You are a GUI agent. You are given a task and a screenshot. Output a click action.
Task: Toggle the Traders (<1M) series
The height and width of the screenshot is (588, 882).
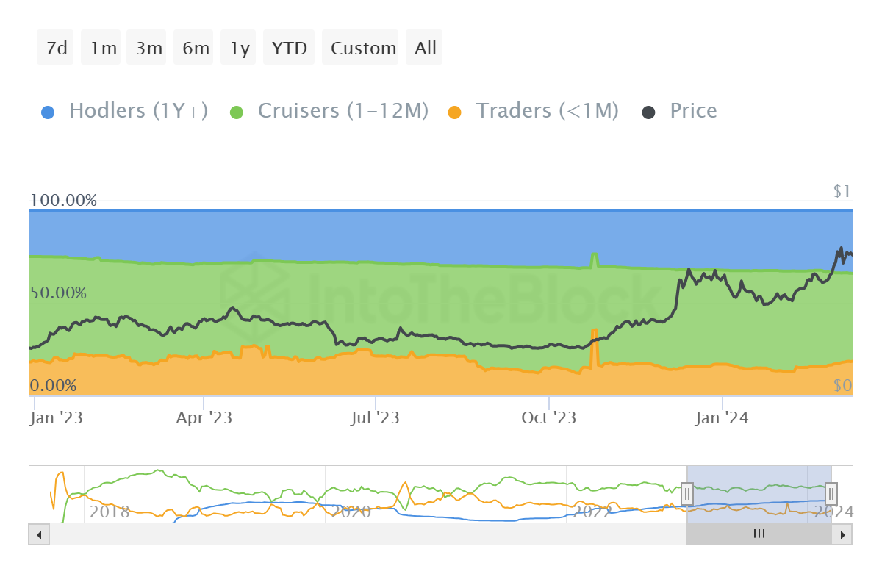click(x=547, y=111)
